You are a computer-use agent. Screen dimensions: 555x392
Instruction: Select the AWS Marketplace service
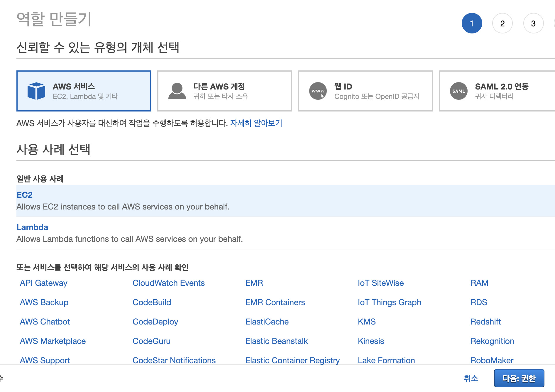point(53,341)
